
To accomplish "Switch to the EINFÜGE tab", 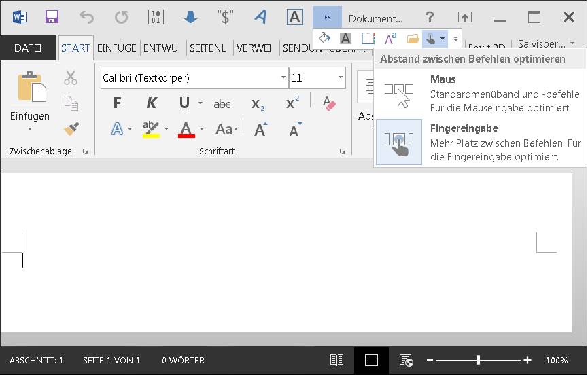I will [117, 48].
